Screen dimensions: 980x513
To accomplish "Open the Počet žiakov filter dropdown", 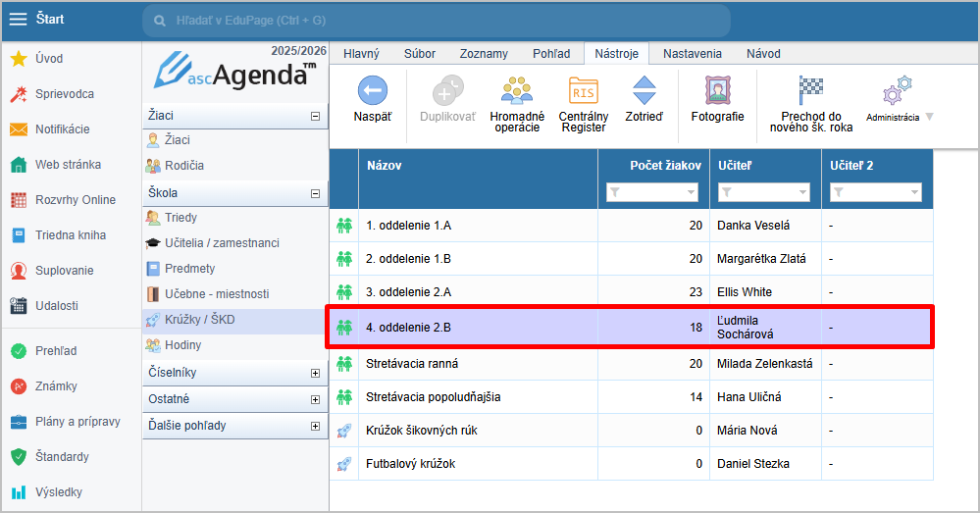I will click(691, 193).
